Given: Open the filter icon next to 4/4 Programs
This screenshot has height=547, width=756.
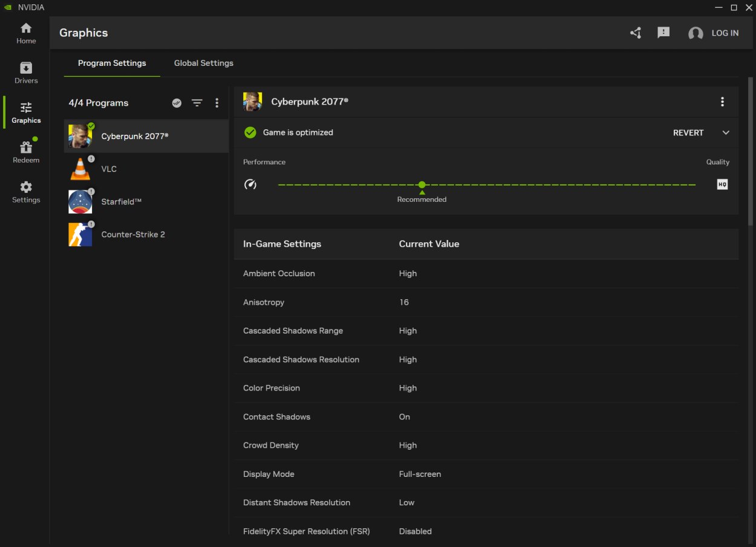Looking at the screenshot, I should pyautogui.click(x=197, y=103).
